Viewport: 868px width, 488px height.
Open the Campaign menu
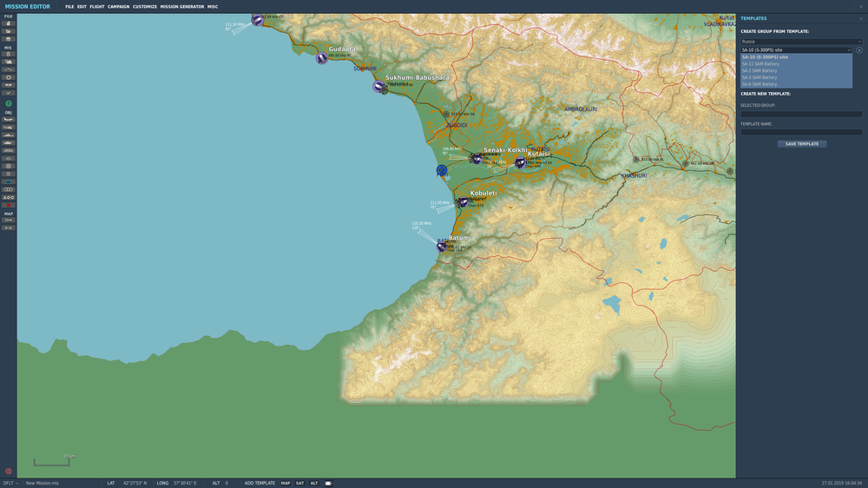coord(118,7)
